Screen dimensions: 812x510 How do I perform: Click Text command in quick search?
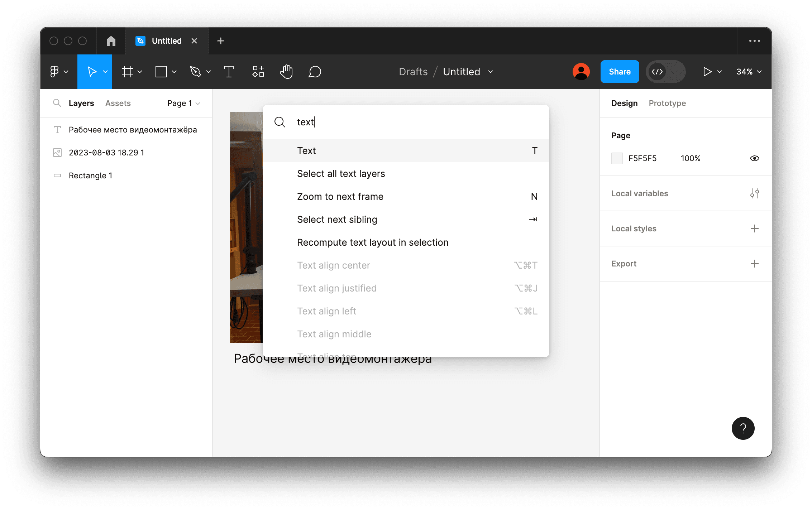(x=406, y=150)
